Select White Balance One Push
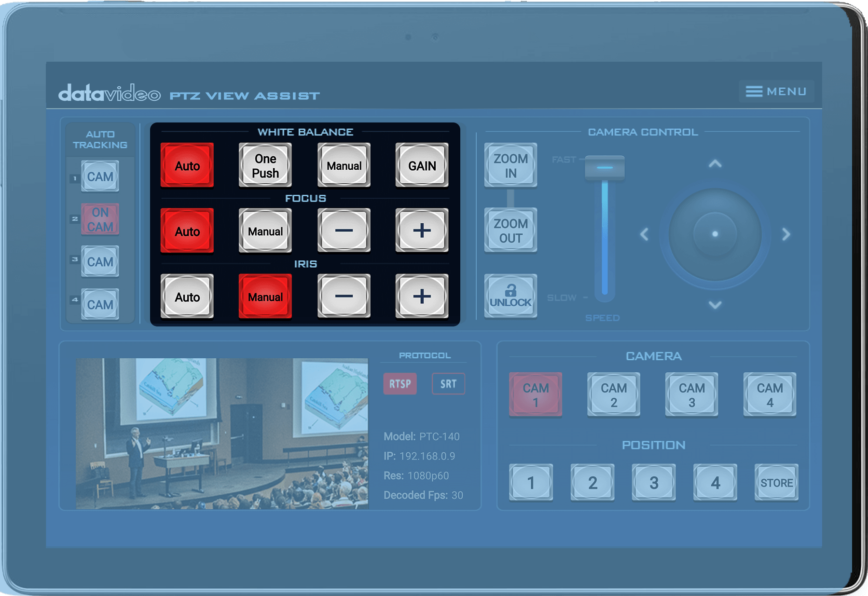The image size is (868, 596). pos(265,165)
